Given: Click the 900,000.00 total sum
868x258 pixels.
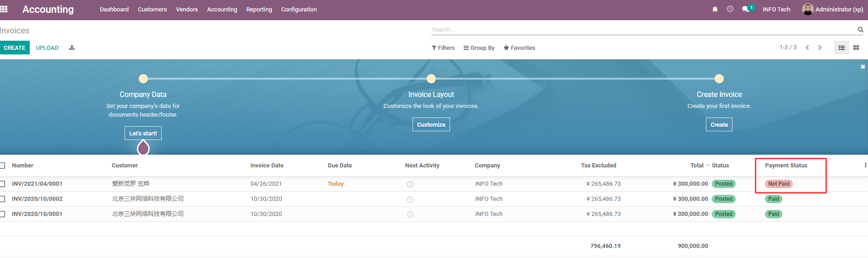Looking at the screenshot, I should pos(693,246).
